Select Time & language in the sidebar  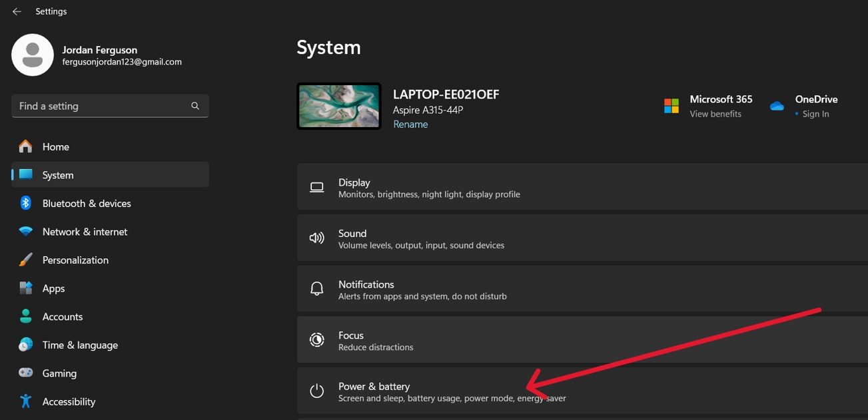click(25, 345)
